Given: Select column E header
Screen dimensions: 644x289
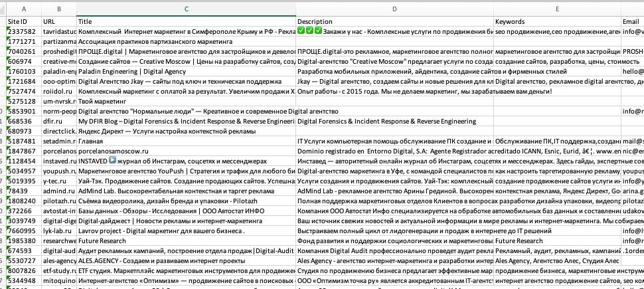Looking at the screenshot, I should click(x=557, y=9).
